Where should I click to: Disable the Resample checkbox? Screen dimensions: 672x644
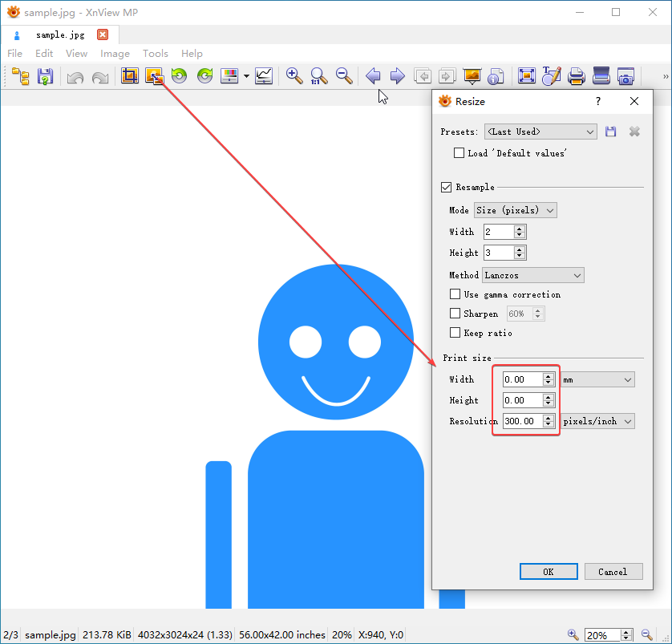click(447, 187)
